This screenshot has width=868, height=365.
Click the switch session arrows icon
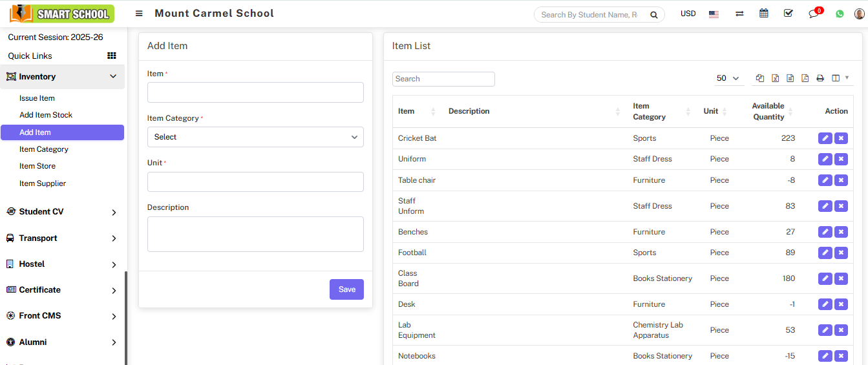(739, 14)
